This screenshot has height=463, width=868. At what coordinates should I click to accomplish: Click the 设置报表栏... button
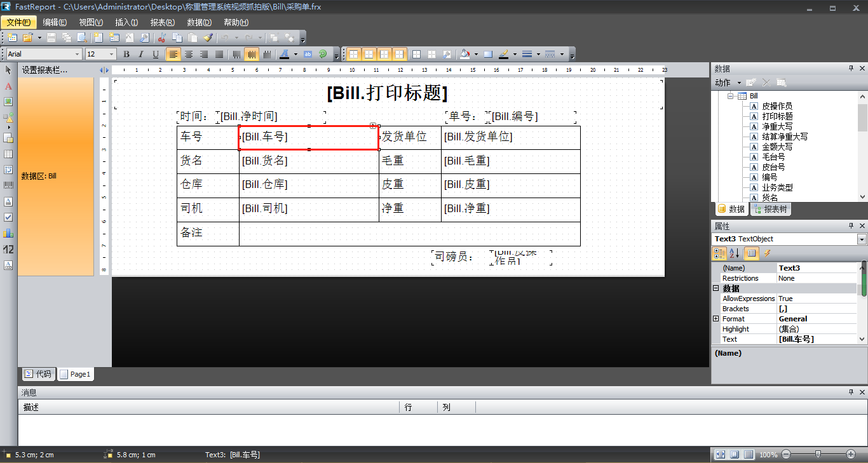(44, 70)
